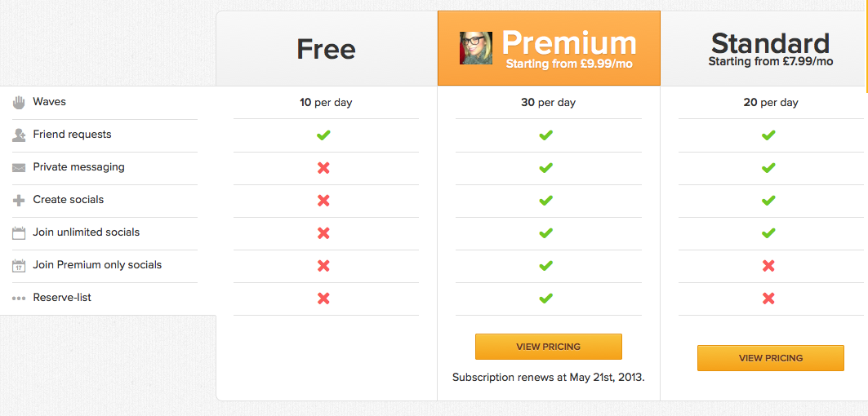The image size is (868, 416).
Task: Click the subscription renewal date text
Action: [549, 377]
